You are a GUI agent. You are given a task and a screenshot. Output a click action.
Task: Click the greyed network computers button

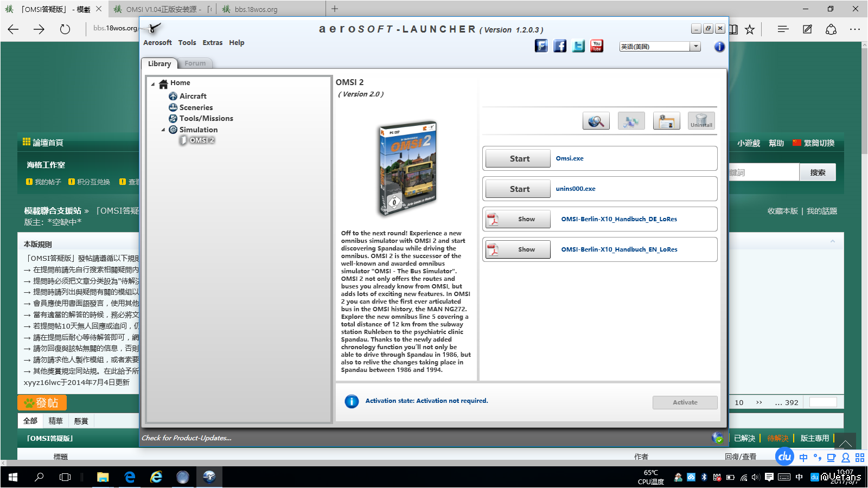(x=631, y=121)
